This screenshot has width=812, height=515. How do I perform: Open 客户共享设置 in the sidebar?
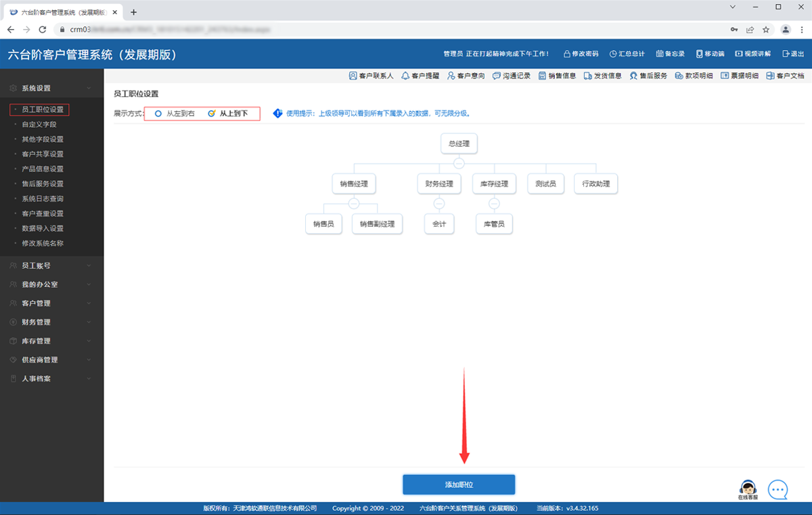pyautogui.click(x=43, y=154)
